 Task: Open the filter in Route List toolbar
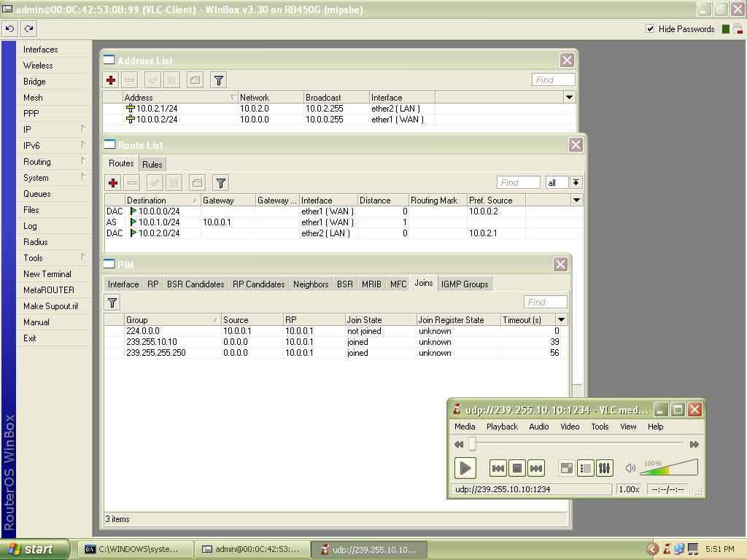tap(220, 183)
